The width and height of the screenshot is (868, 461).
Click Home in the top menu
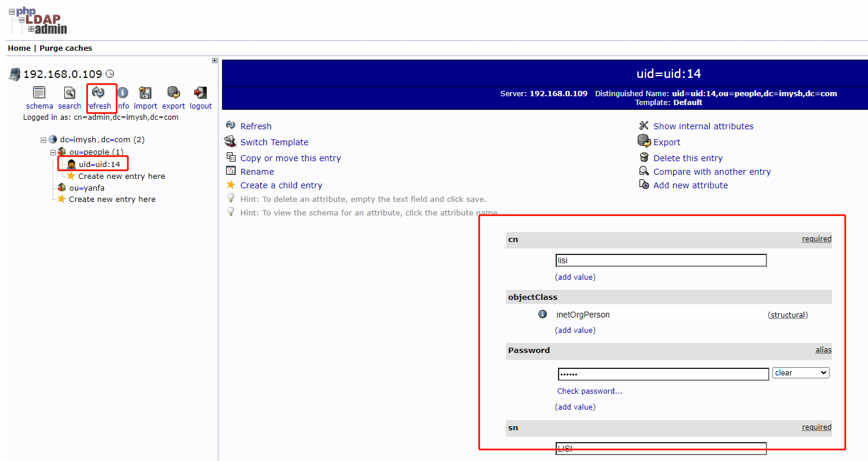(19, 48)
